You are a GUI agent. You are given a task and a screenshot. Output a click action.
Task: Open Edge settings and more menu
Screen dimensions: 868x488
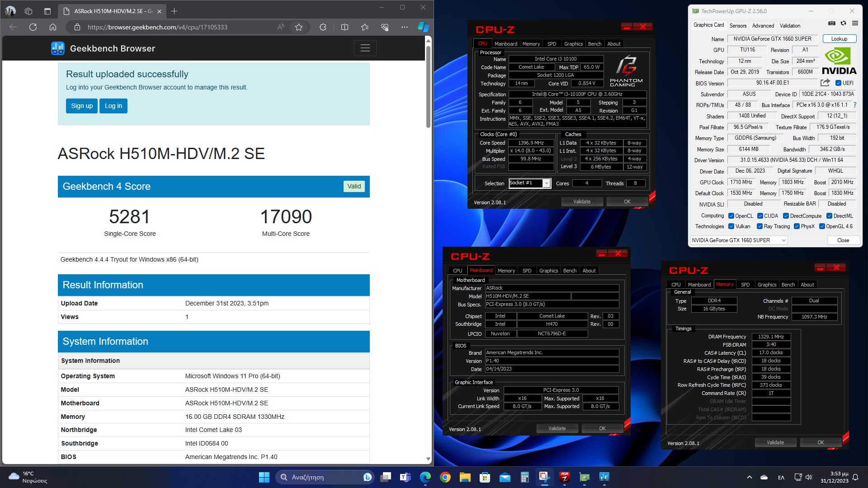coord(405,27)
